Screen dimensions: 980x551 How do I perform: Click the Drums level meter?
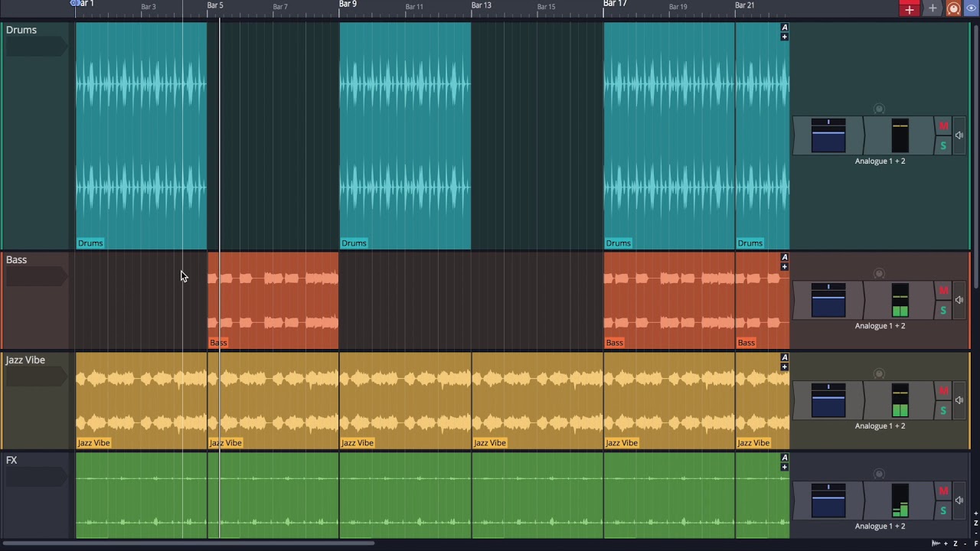pos(900,135)
